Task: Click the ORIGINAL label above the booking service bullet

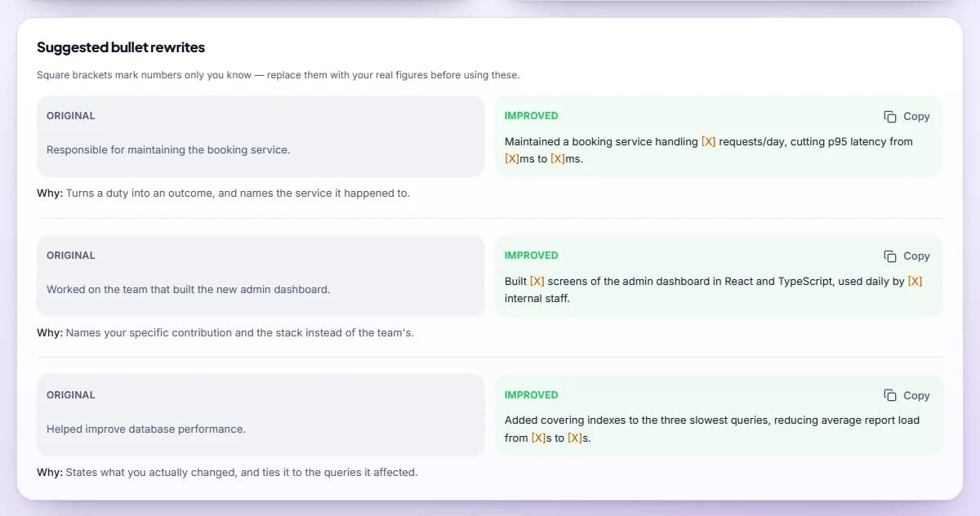Action: point(71,116)
